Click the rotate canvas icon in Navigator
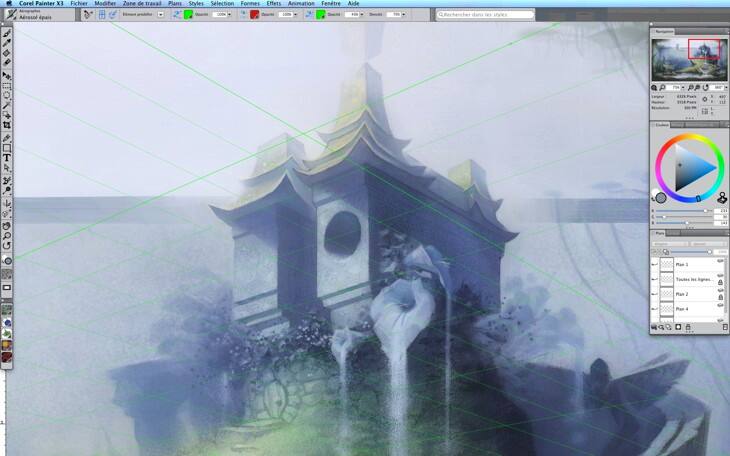The height and width of the screenshot is (456, 730). (706, 88)
